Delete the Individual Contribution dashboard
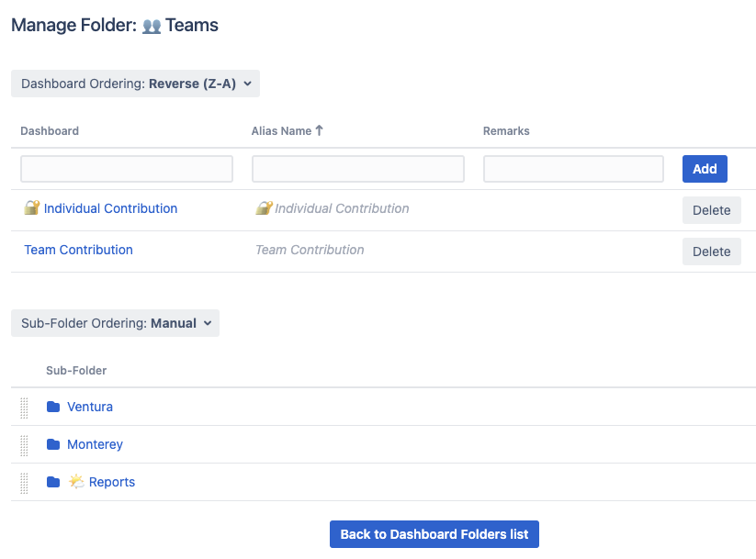The width and height of the screenshot is (756, 559). 711,210
